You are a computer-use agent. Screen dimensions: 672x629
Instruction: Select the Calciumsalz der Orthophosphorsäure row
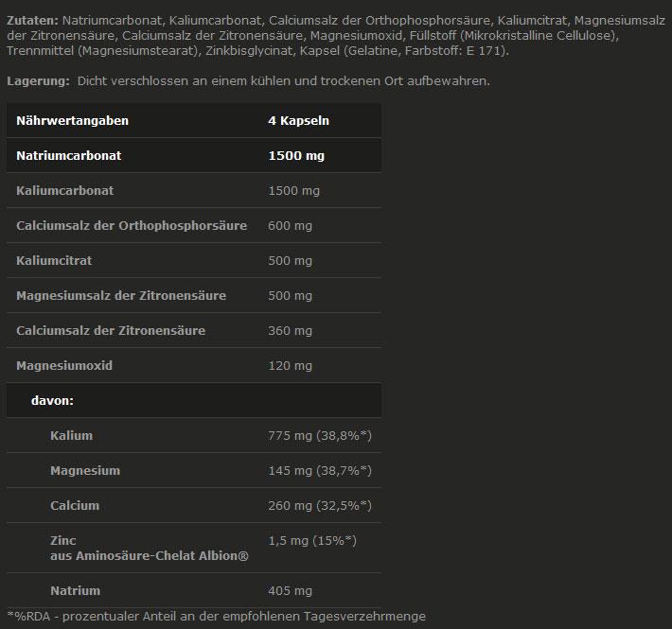[132, 226]
